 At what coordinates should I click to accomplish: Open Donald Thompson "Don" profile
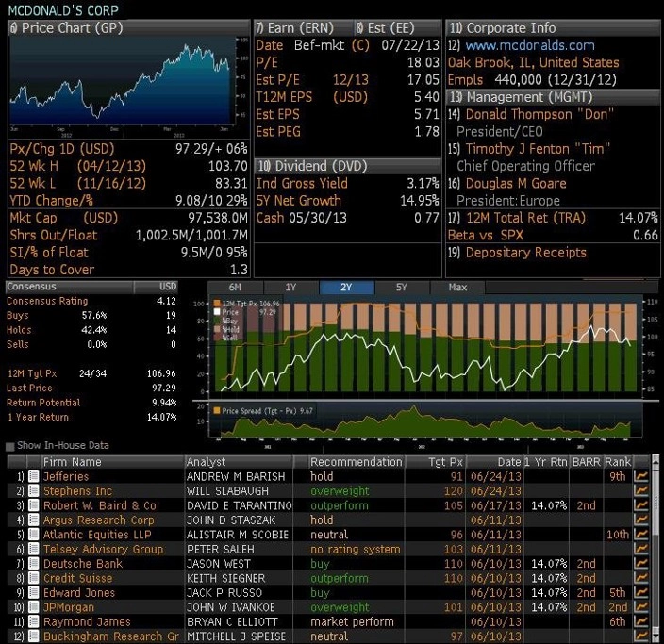(x=539, y=114)
